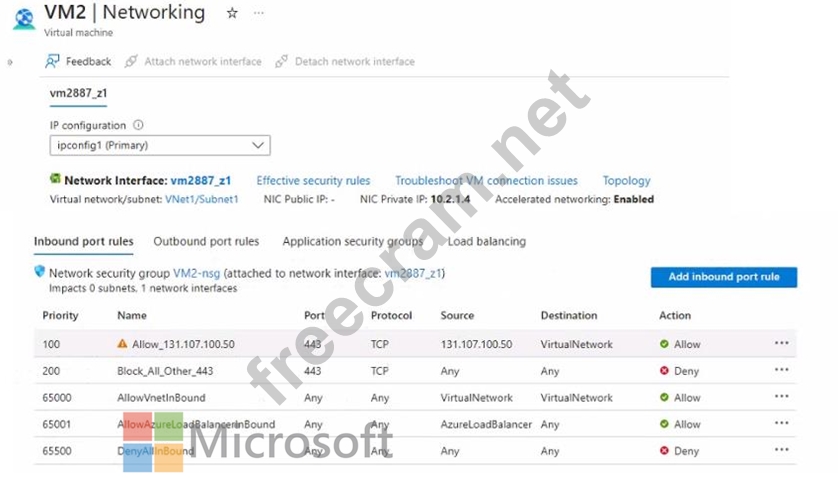Switch to Inbound port rules tab
838x478 pixels.
tap(84, 242)
